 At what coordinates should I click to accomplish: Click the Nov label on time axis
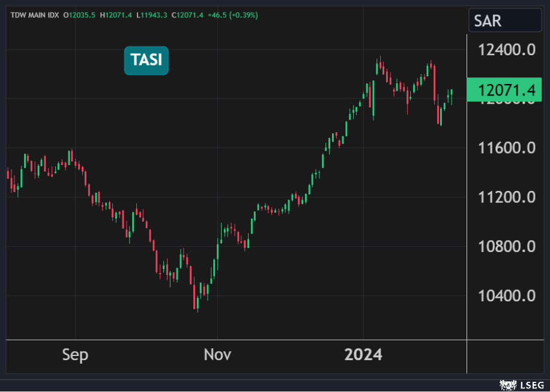click(x=217, y=355)
